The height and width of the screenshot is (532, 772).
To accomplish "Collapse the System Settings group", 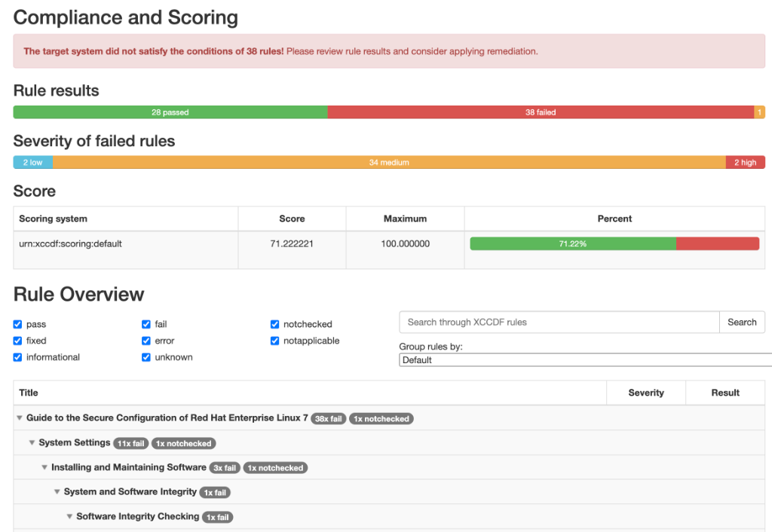I will click(32, 442).
